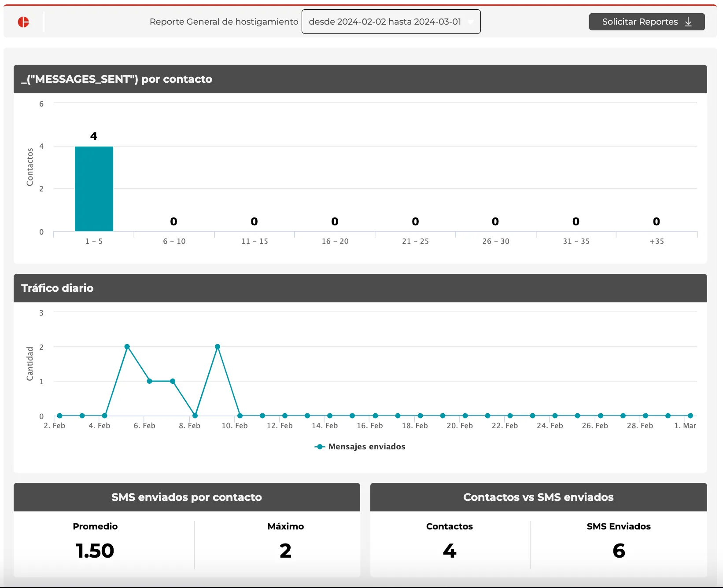Click the '+35' axis category label
This screenshot has height=588, width=723.
(657, 241)
